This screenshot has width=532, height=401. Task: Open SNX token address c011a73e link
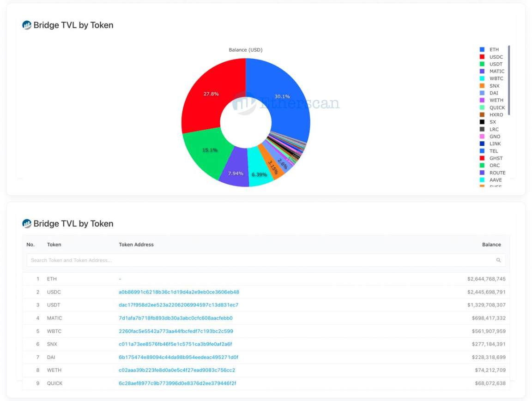175,344
